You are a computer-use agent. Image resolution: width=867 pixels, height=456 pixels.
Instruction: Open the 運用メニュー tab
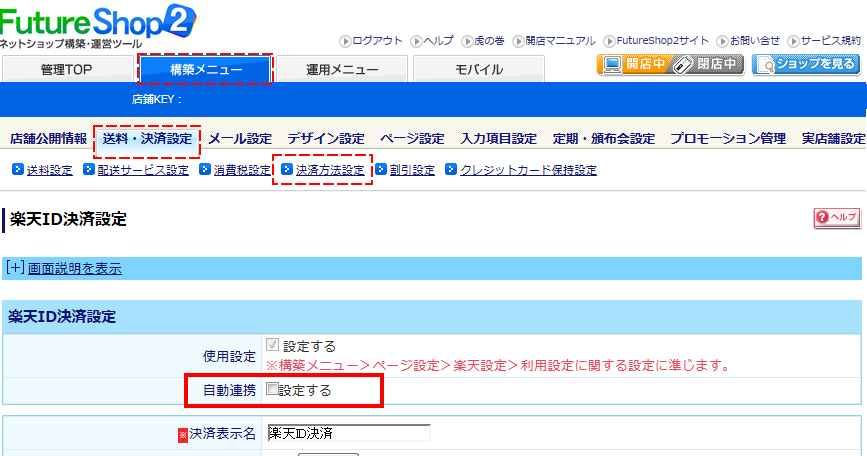pos(342,69)
